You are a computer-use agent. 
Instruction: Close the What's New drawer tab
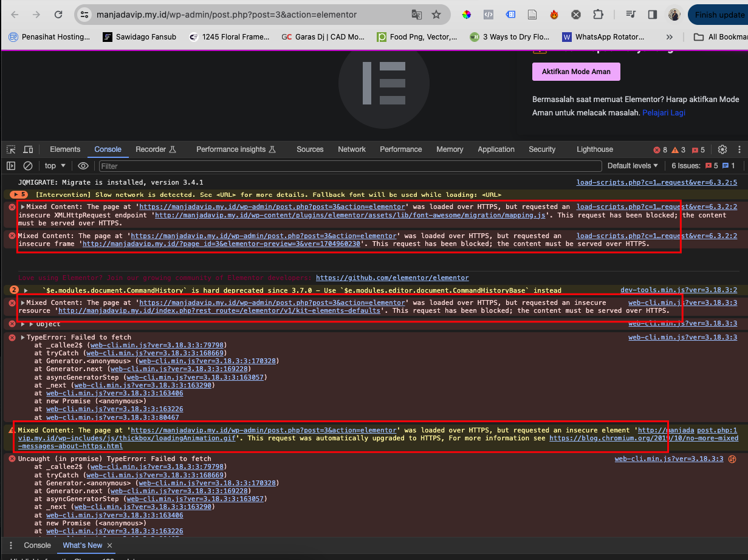(110, 545)
